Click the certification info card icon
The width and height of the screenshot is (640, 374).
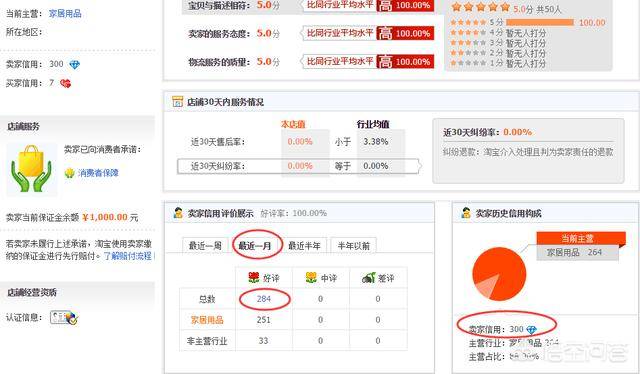[64, 317]
